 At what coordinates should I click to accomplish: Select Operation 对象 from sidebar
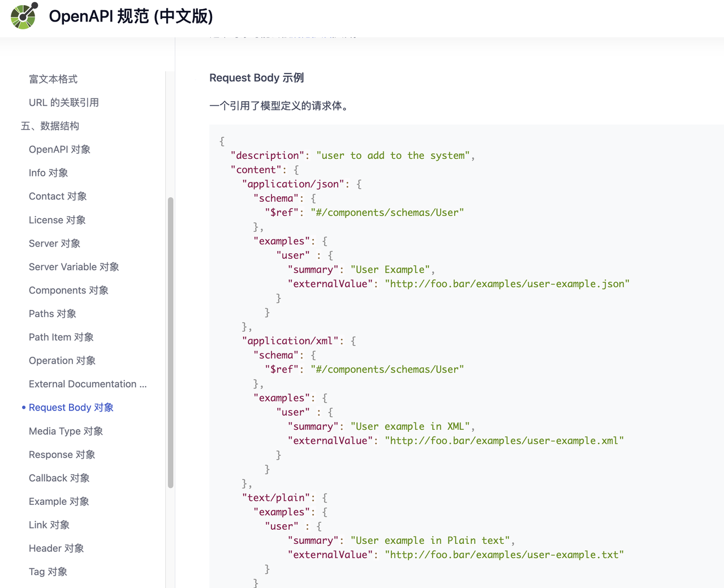62,360
